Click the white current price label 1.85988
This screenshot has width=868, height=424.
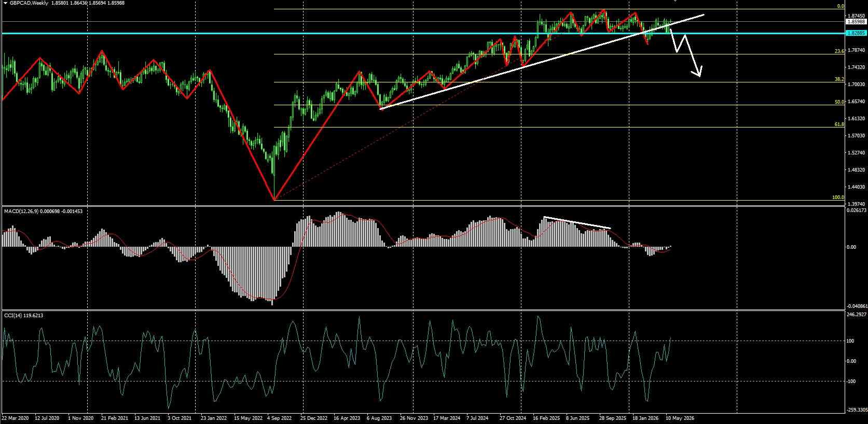click(856, 22)
